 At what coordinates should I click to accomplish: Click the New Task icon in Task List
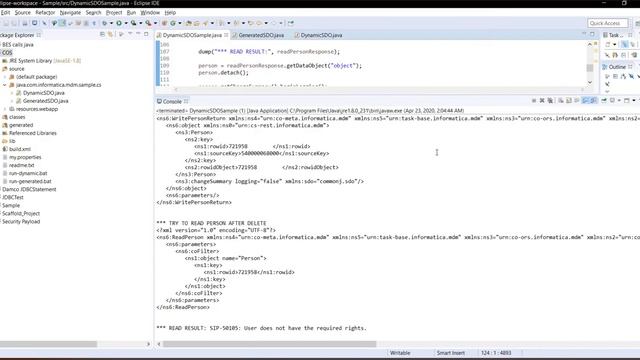(x=608, y=44)
